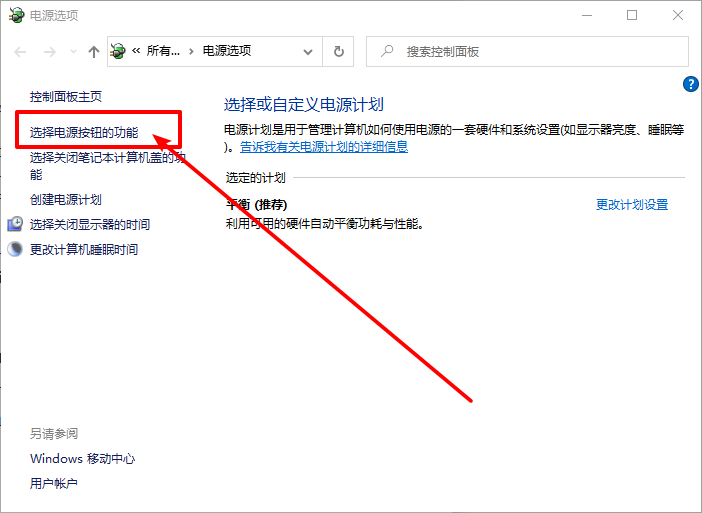Open 选择电源按钮的功能 link

(x=84, y=132)
